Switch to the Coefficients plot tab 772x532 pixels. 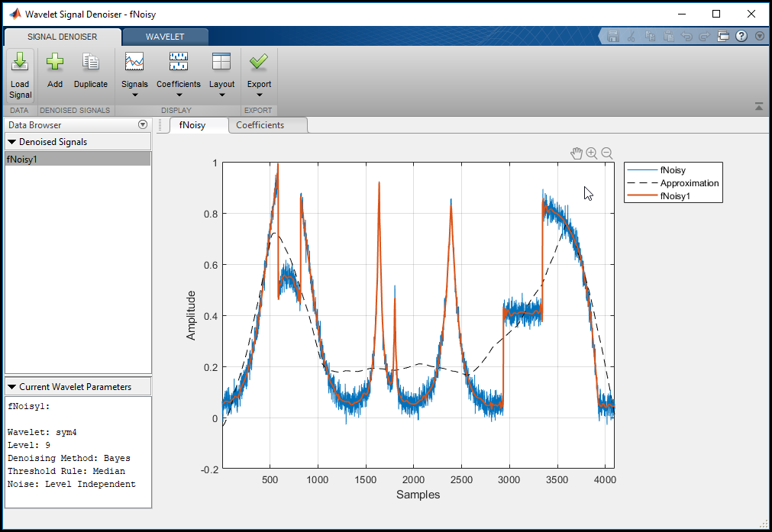[260, 125]
